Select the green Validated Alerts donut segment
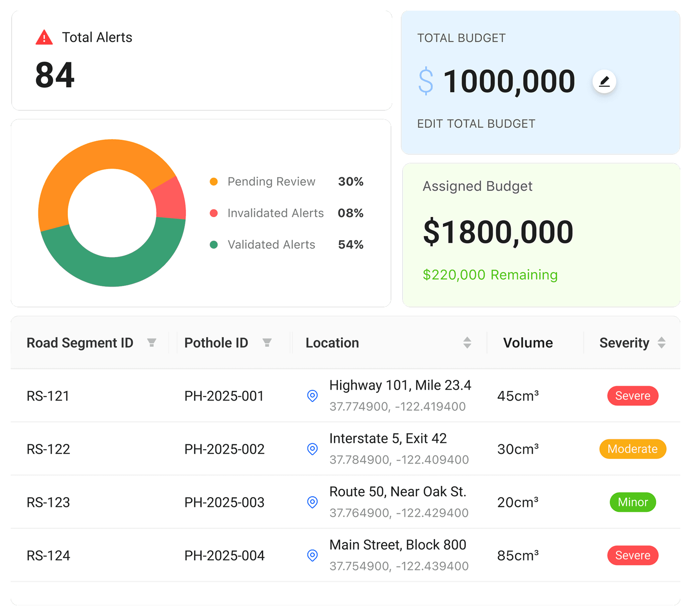The width and height of the screenshot is (691, 616). 112,272
